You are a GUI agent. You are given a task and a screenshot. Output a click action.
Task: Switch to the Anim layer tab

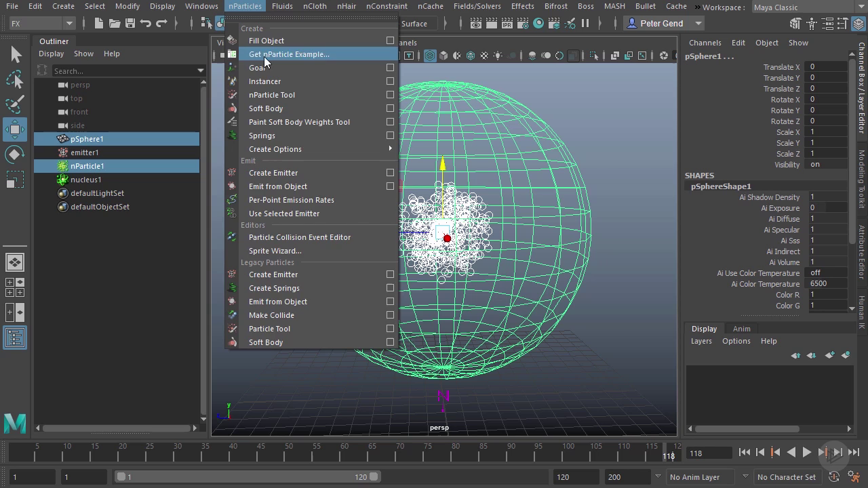point(741,329)
